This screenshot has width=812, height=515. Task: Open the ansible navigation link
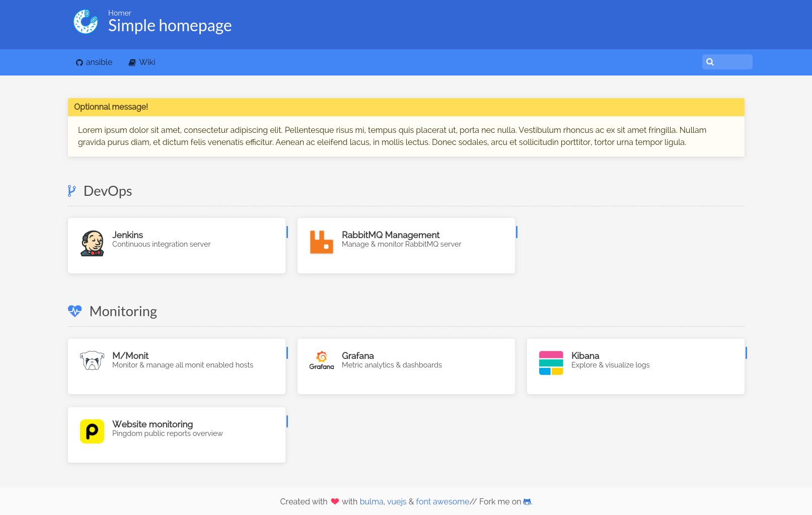pyautogui.click(x=94, y=62)
